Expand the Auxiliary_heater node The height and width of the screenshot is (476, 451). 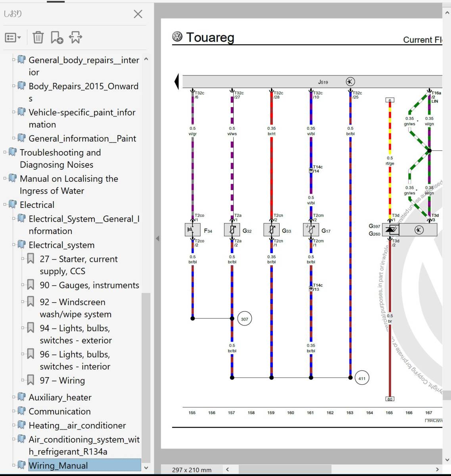(x=14, y=397)
